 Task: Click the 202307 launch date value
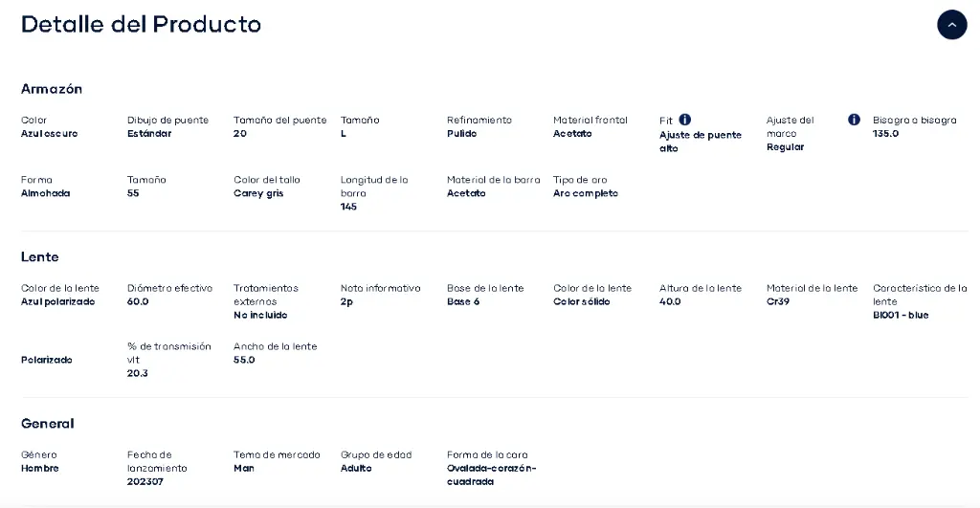click(145, 482)
